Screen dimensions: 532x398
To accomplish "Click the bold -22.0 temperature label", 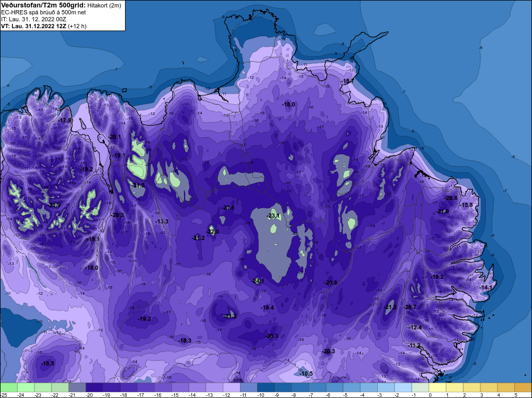I will 212,232.
